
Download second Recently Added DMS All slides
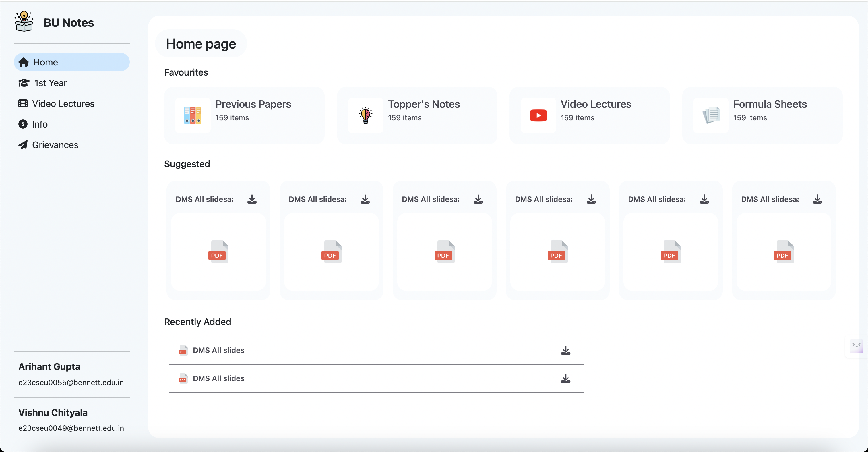click(x=565, y=379)
